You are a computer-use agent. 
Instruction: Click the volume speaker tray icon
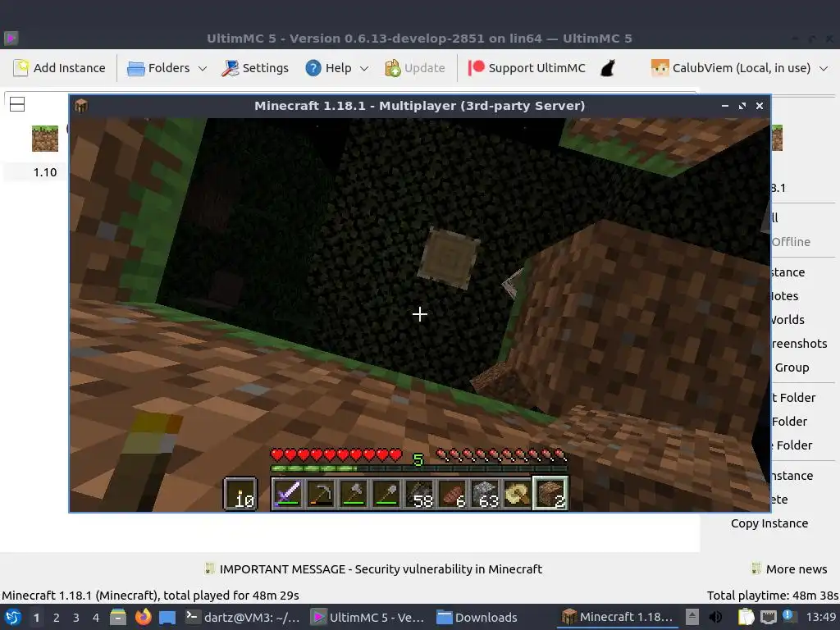[715, 617]
